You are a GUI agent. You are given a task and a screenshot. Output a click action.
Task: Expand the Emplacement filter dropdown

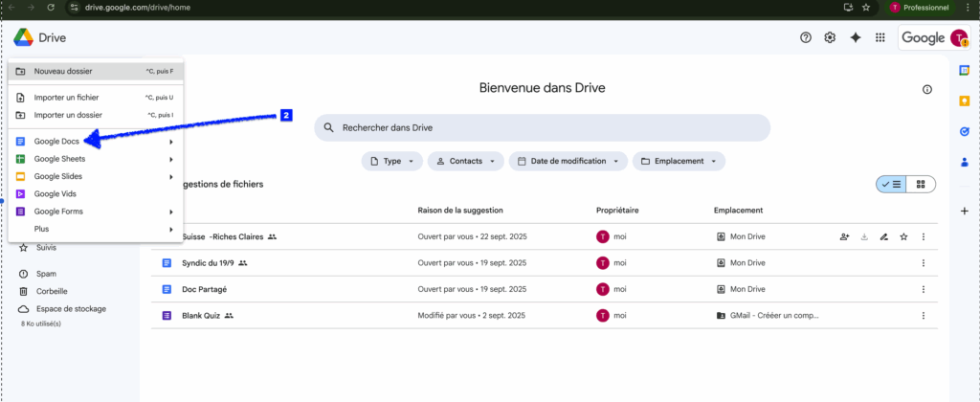(679, 161)
